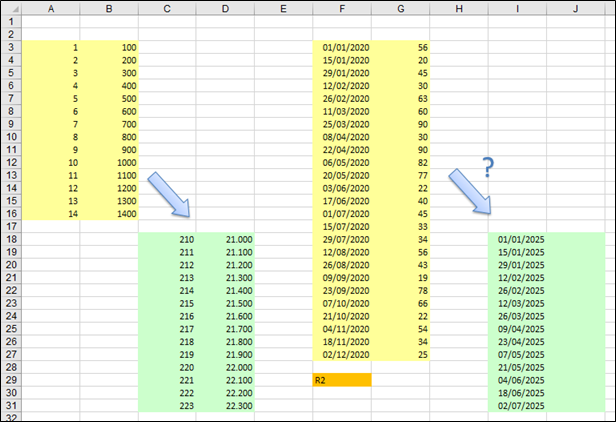Viewport: 616px width, 422px height.
Task: Click cell with value 210
Action: tap(167, 239)
